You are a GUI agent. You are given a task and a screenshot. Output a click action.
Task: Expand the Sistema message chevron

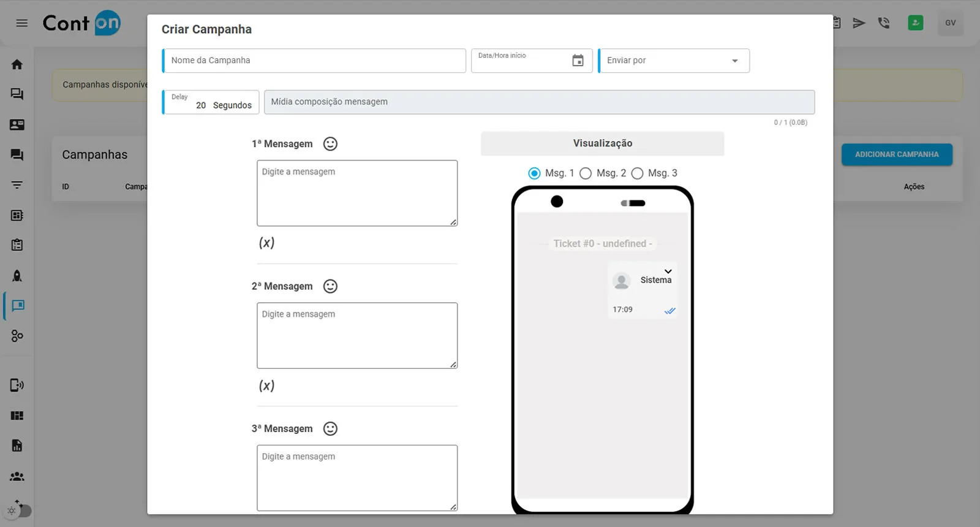668,271
